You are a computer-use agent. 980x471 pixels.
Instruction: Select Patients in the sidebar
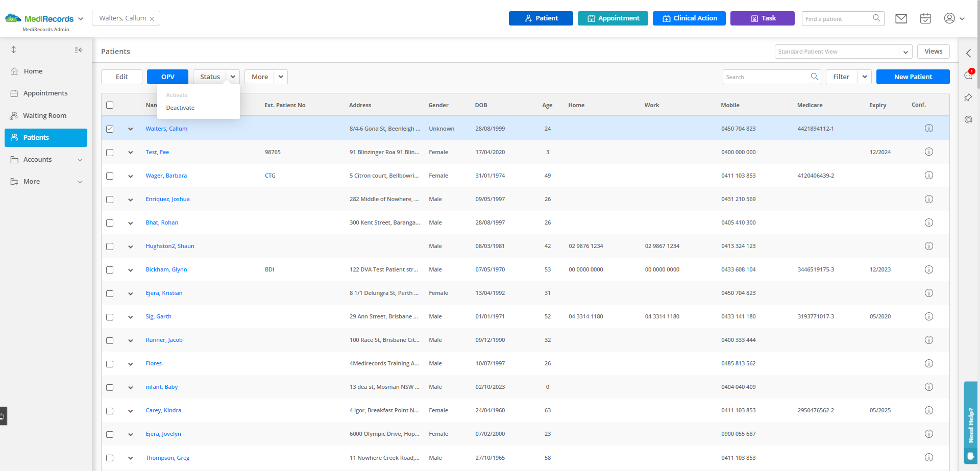click(x=46, y=138)
